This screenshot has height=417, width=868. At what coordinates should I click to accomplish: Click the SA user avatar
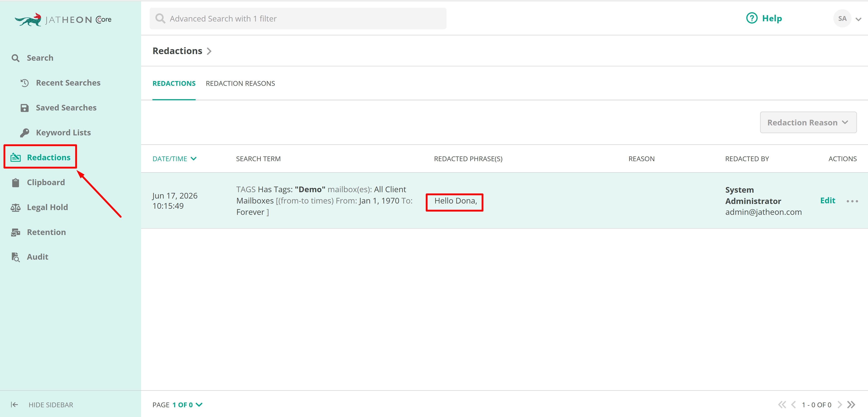pyautogui.click(x=842, y=19)
